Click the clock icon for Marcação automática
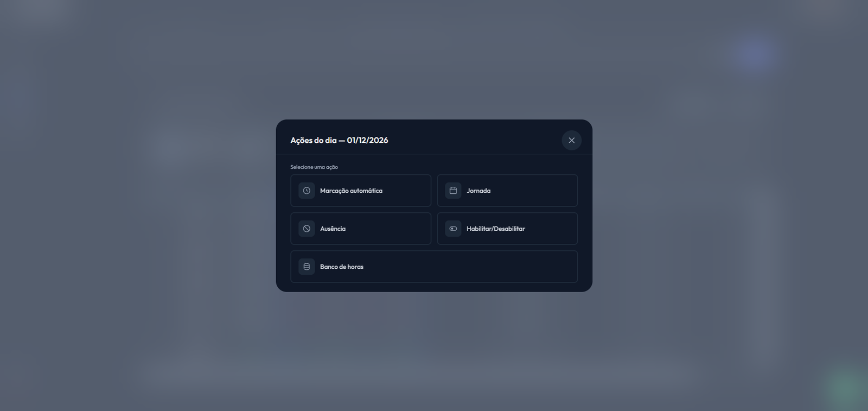The image size is (868, 411). point(307,191)
